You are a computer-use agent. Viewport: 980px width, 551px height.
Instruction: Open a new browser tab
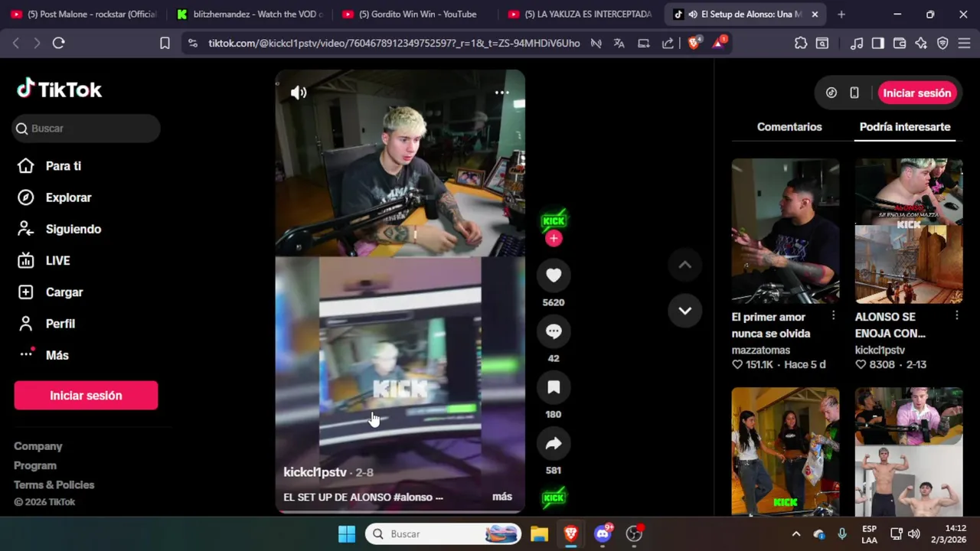click(x=841, y=15)
